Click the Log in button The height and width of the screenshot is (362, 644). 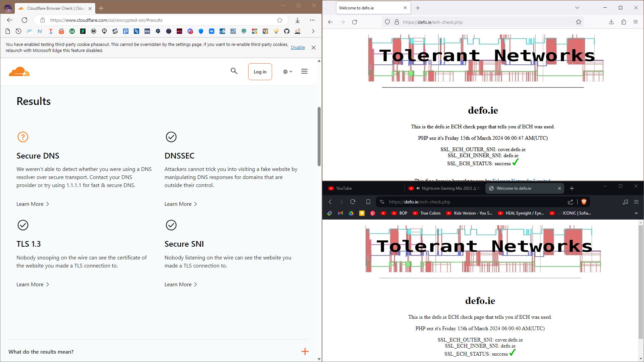coord(260,72)
